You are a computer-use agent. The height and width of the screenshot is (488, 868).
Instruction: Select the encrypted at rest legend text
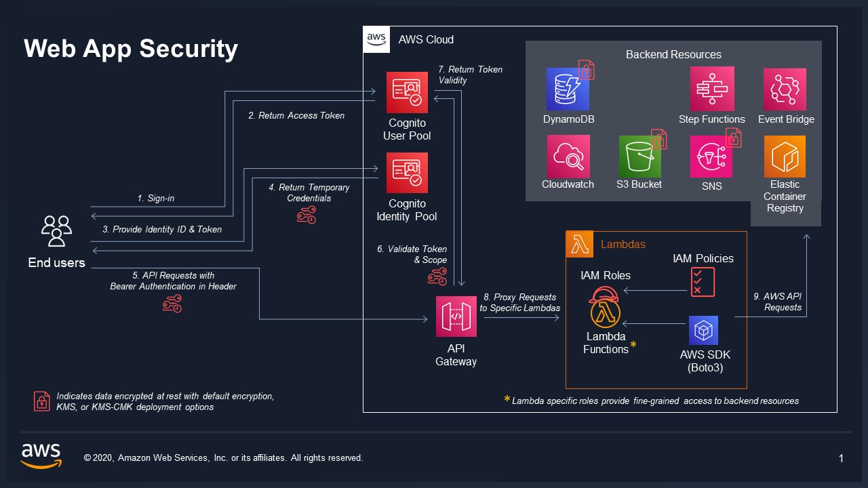(x=165, y=401)
